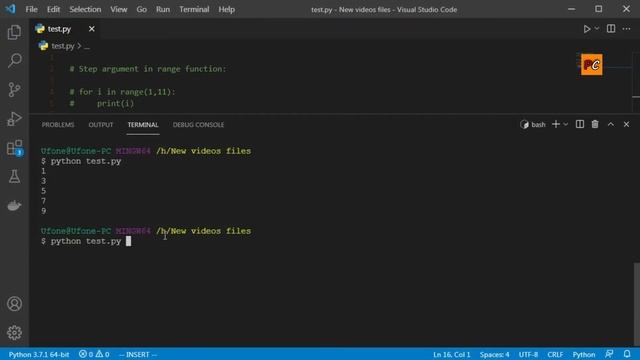Click the bash terminal profile label
The height and width of the screenshot is (360, 640).
[533, 124]
